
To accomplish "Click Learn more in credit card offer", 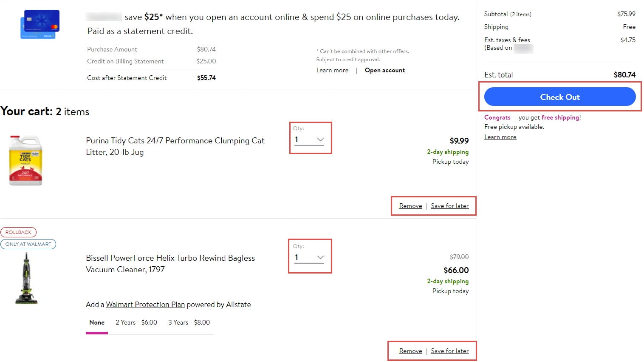I will pyautogui.click(x=332, y=71).
